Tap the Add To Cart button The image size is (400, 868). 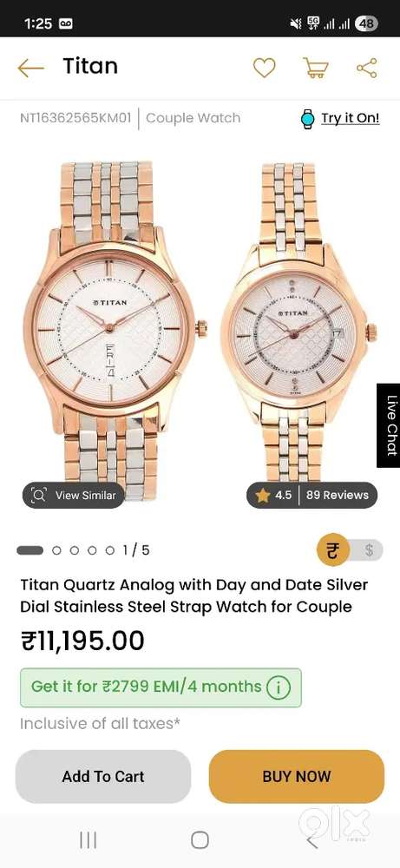click(103, 776)
